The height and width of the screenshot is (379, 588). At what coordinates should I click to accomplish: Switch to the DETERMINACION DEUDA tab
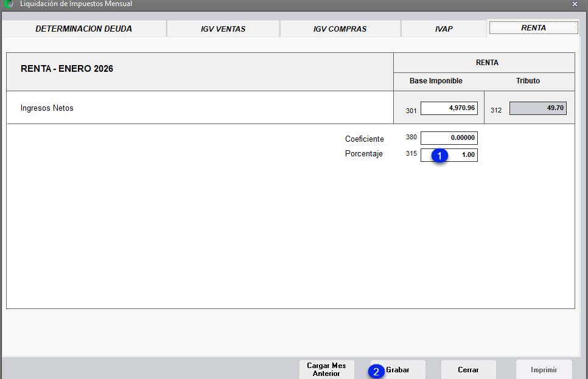83,29
